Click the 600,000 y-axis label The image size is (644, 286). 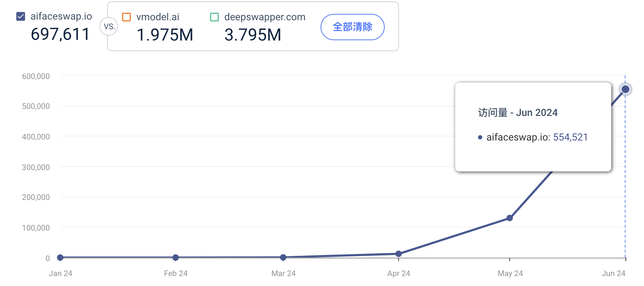click(x=36, y=76)
